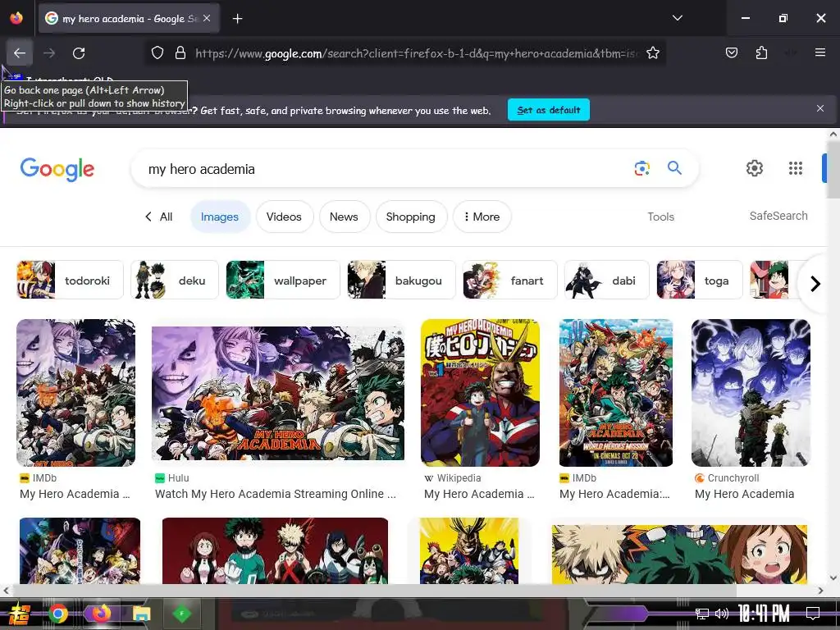Click the volume speaker tray icon
Viewport: 840px width, 630px height.
722,614
